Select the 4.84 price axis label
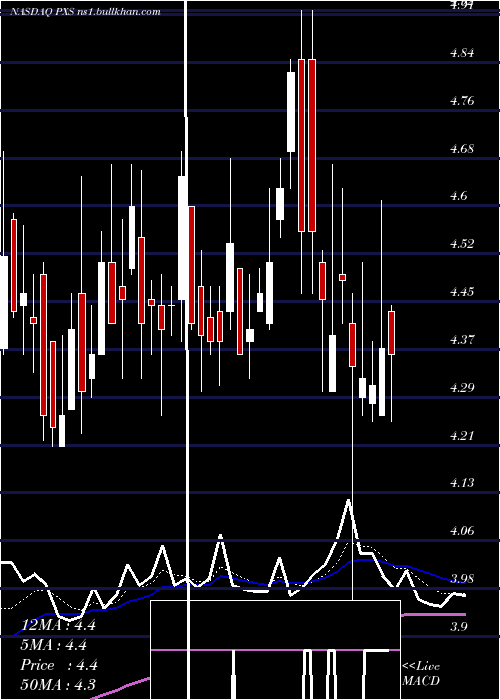 (462, 53)
